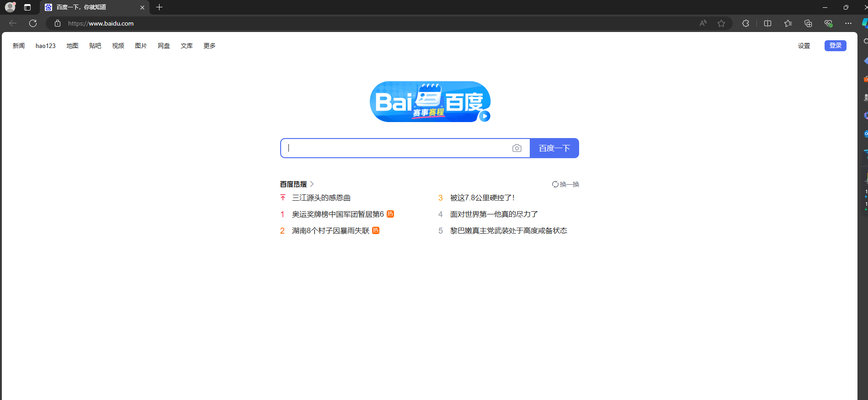Image resolution: width=868 pixels, height=400 pixels.
Task: Click the read aloud icon
Action: (x=703, y=23)
